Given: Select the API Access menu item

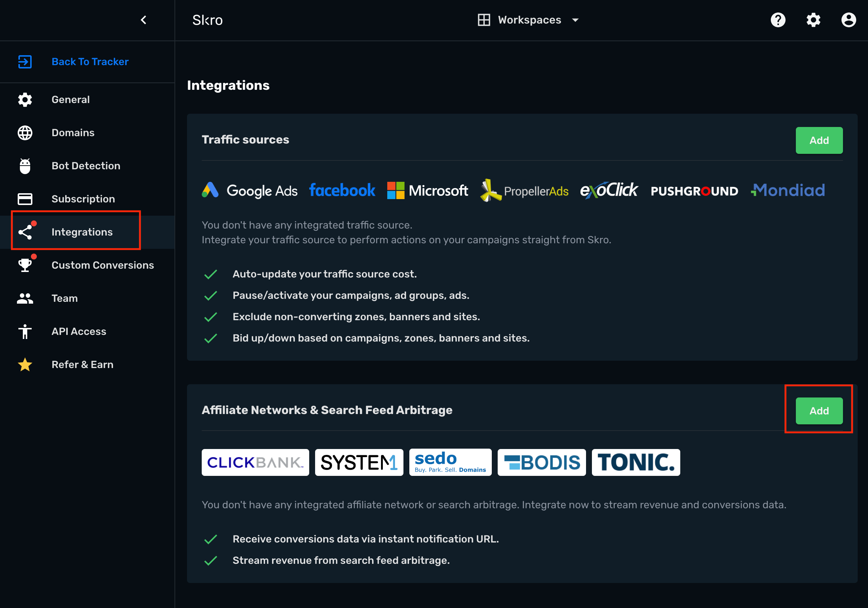Looking at the screenshot, I should (87, 331).
